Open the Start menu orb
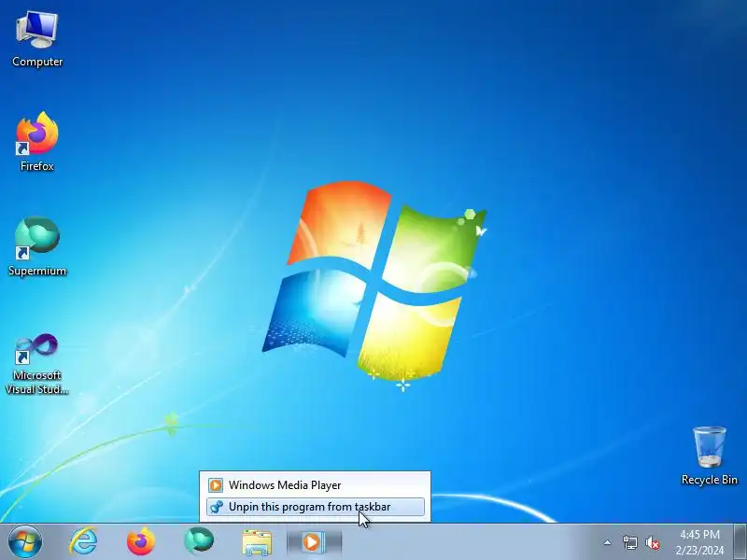 point(25,541)
